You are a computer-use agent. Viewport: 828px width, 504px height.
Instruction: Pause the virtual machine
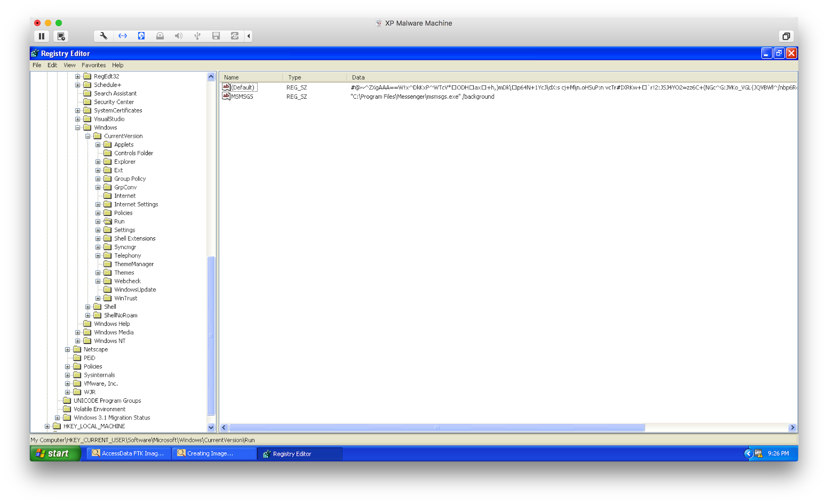41,36
